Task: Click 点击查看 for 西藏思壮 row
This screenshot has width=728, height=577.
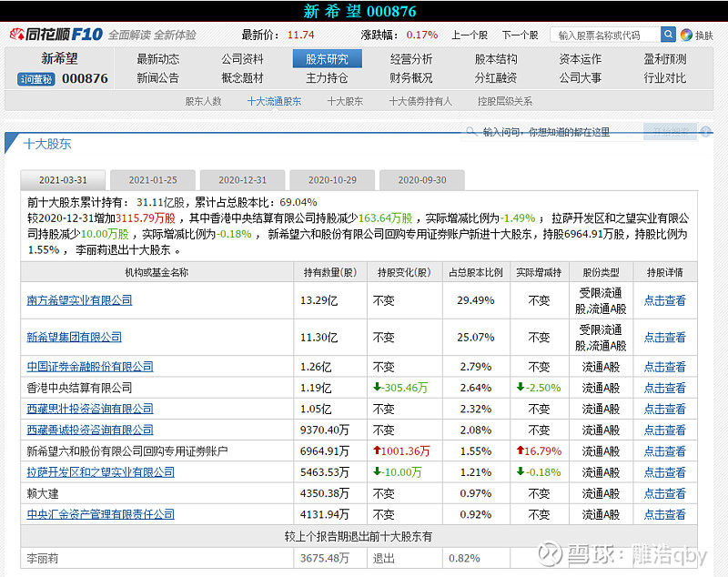Action: 665,409
